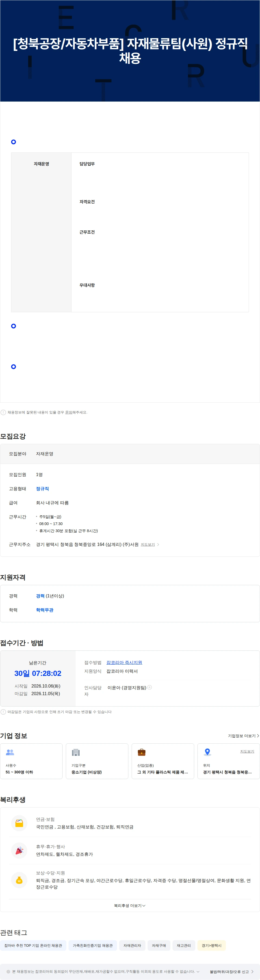Click the 회사 내규에 따름 salary text
The height and width of the screenshot is (980, 260).
(53, 503)
